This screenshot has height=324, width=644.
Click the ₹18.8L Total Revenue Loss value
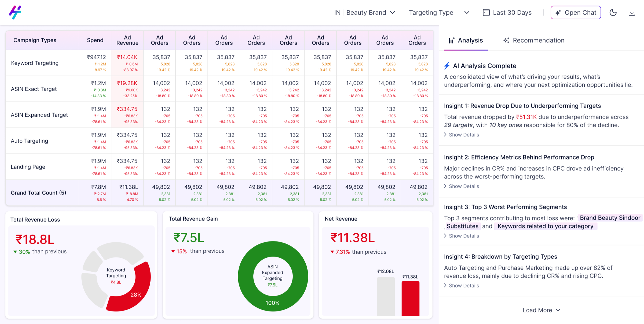pos(35,239)
